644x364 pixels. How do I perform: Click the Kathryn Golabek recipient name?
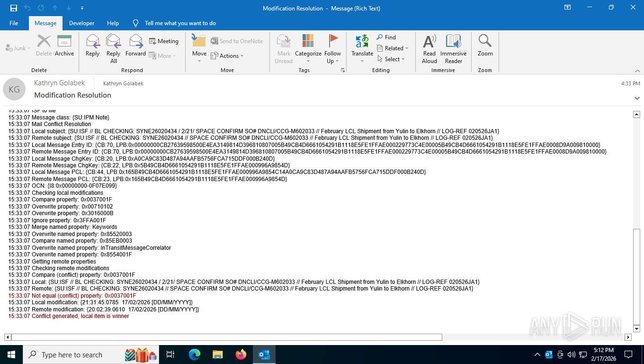coord(123,83)
